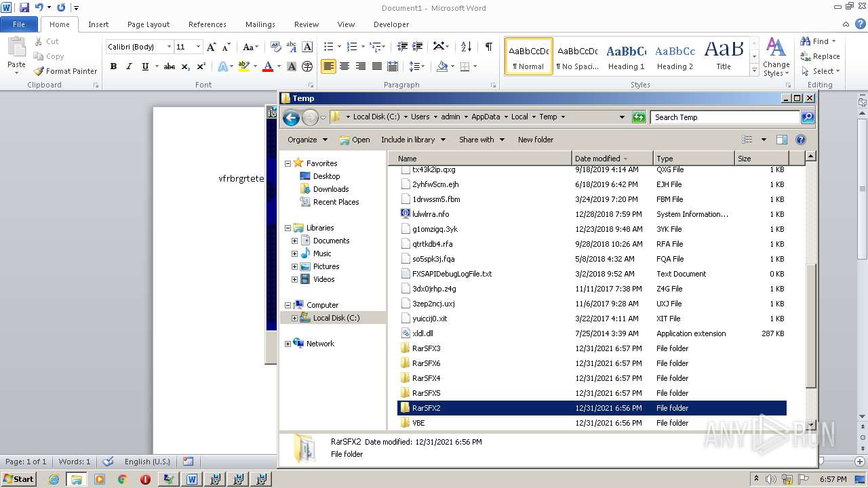
Task: Switch to the Page Layout tab
Action: point(149,24)
